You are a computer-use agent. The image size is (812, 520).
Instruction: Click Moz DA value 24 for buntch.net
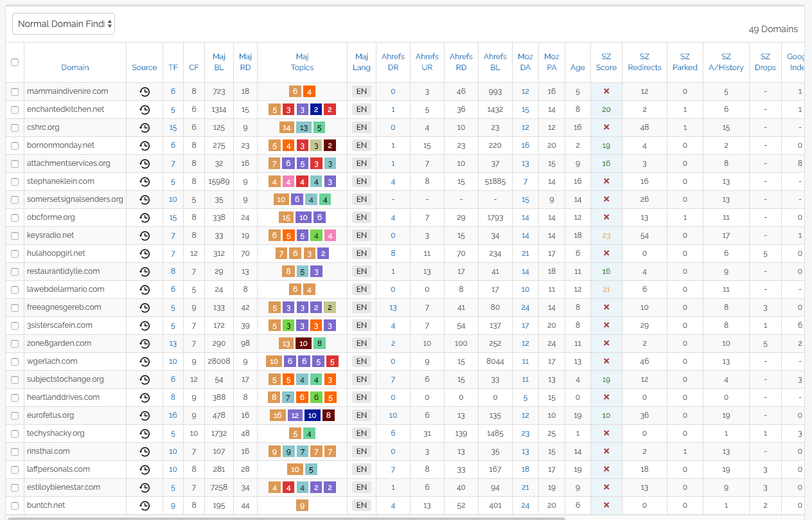coord(525,505)
